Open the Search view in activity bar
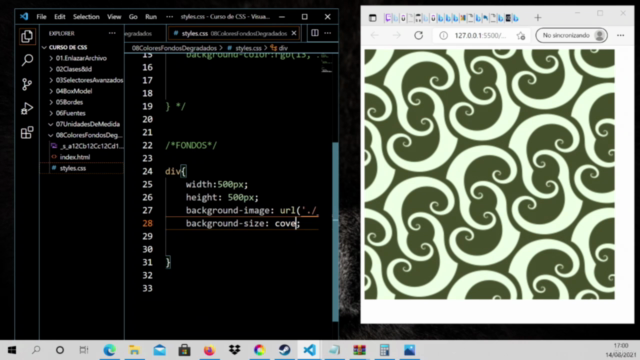 (27, 60)
